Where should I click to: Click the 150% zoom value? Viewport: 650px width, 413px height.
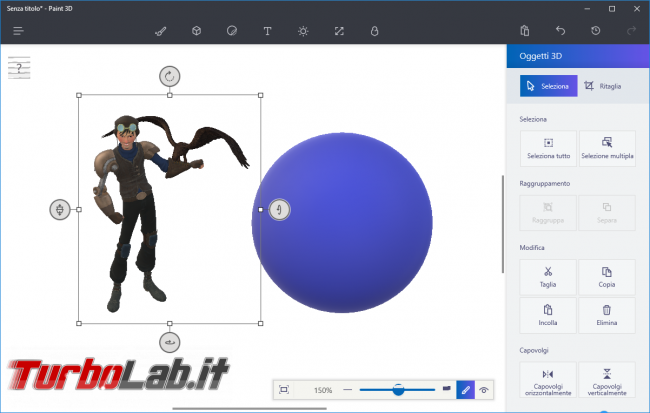tap(323, 390)
